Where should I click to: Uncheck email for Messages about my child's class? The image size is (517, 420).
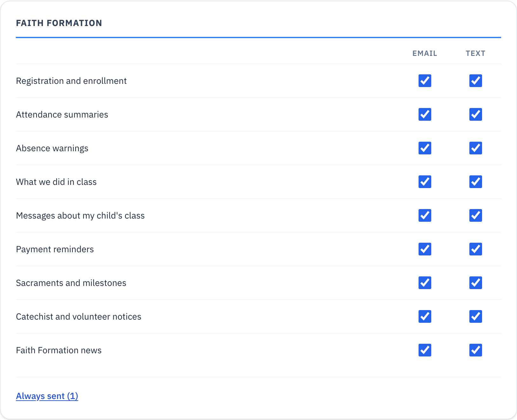coord(425,215)
